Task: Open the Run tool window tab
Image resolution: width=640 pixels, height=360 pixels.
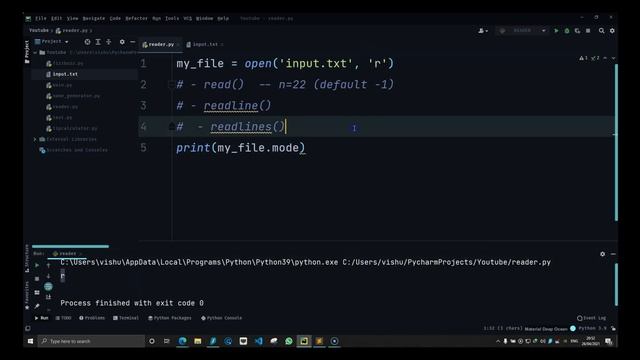Action: 41,318
